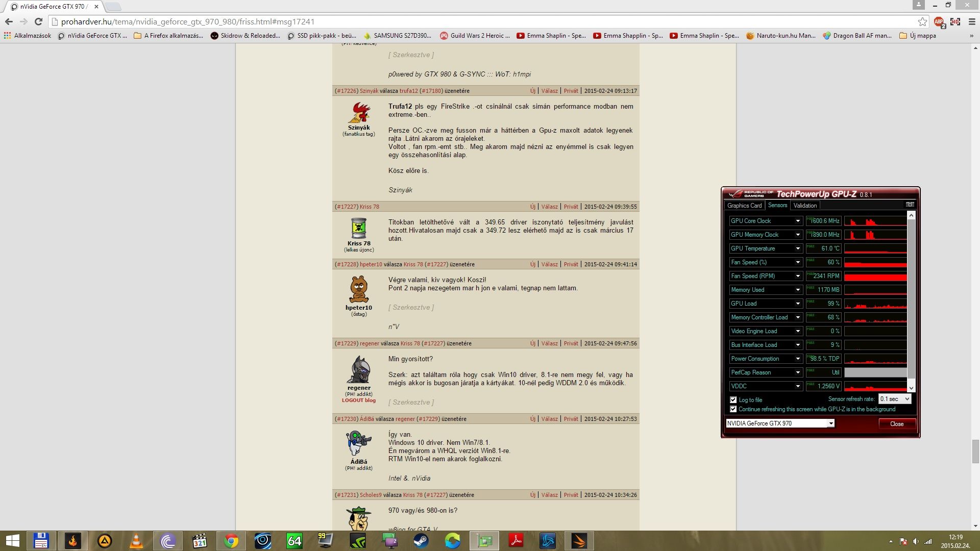Toggle the Log to file checkbox
Image resolution: width=980 pixels, height=551 pixels.
click(733, 400)
